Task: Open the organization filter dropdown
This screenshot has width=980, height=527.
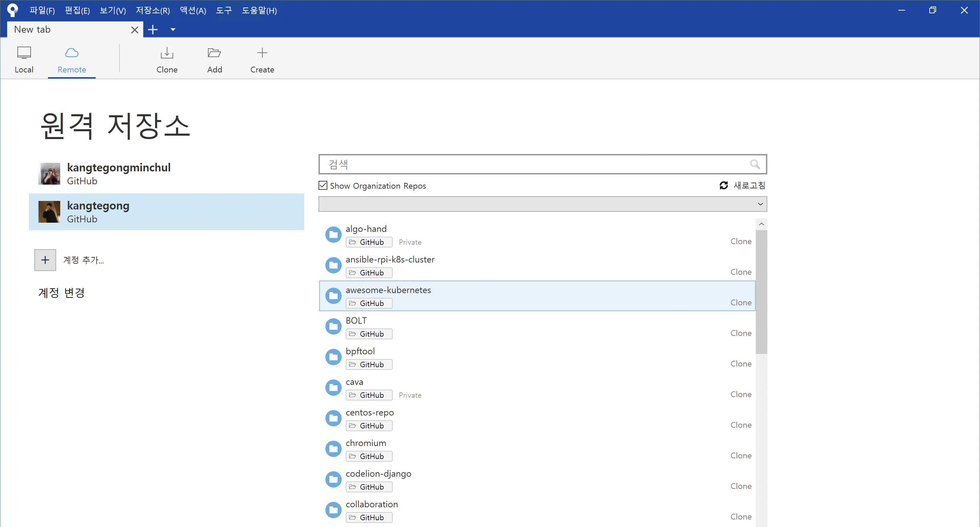Action: pos(542,204)
